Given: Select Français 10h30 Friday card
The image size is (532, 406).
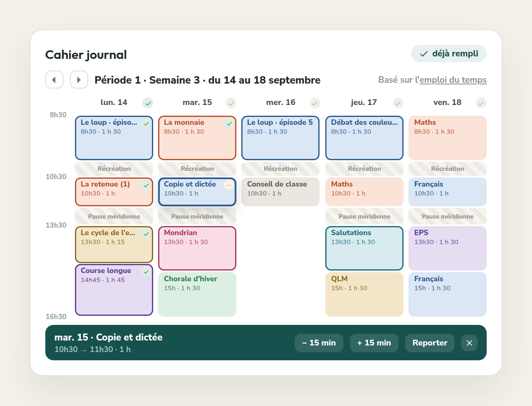Looking at the screenshot, I should point(448,192).
